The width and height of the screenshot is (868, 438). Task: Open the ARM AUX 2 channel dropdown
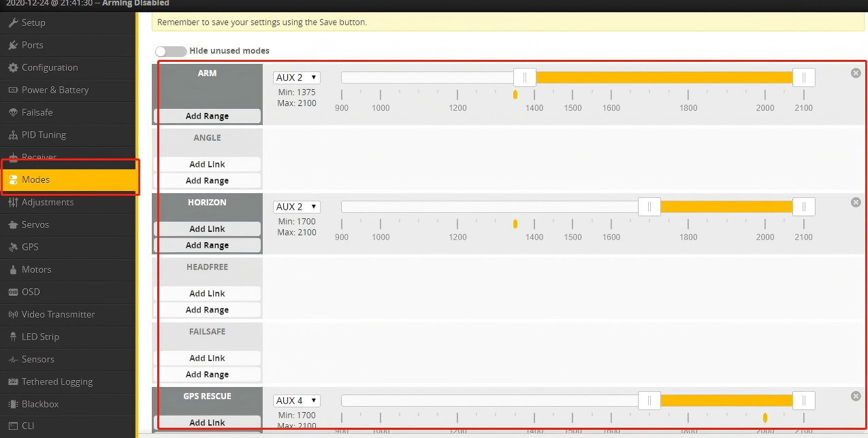tap(297, 78)
